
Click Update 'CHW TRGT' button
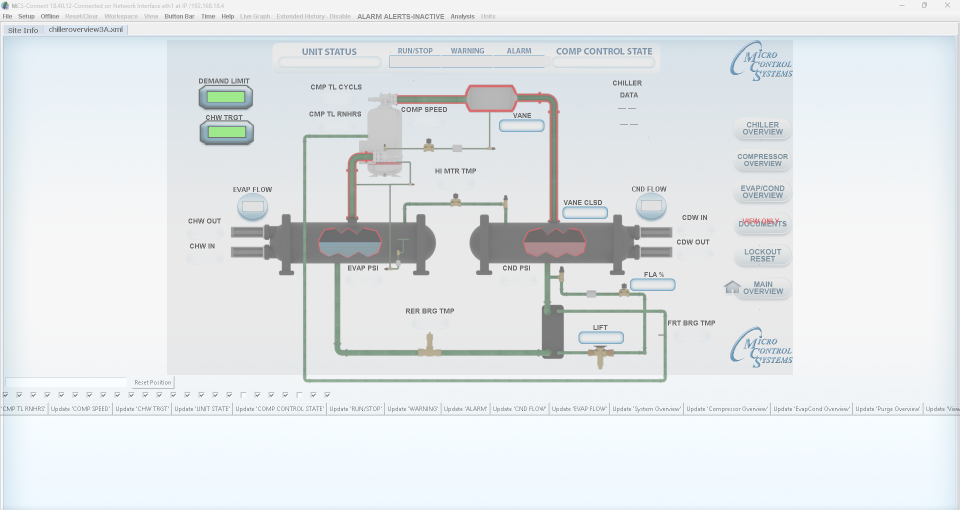point(142,408)
